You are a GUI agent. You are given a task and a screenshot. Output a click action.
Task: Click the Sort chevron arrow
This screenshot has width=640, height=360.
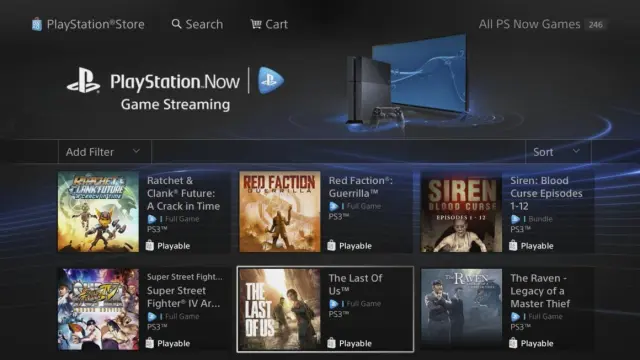pos(576,151)
